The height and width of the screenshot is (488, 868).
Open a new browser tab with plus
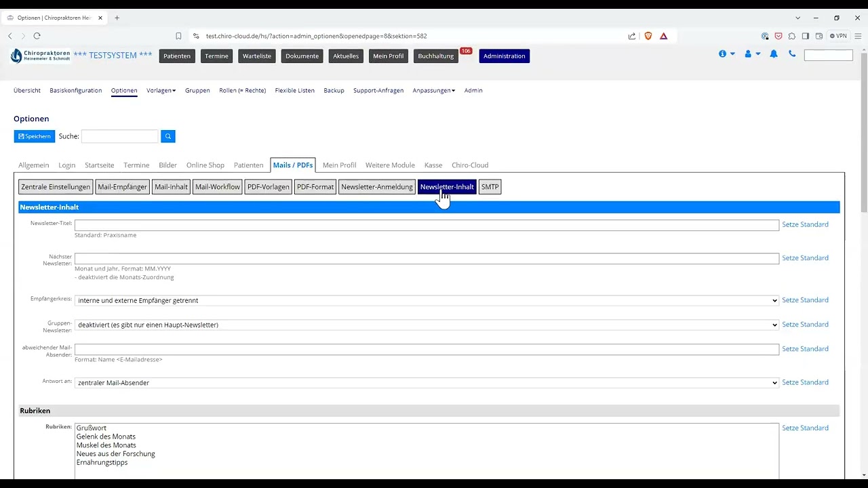[x=117, y=18]
